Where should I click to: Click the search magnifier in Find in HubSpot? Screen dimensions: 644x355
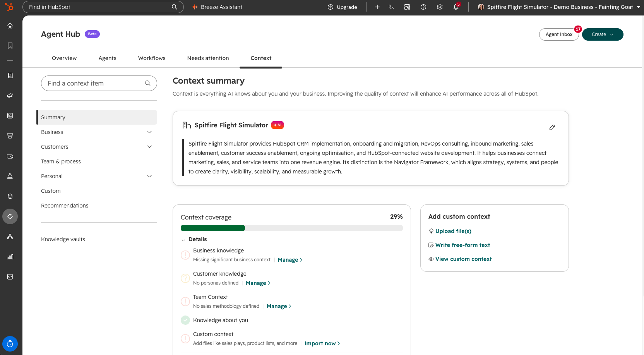point(175,7)
